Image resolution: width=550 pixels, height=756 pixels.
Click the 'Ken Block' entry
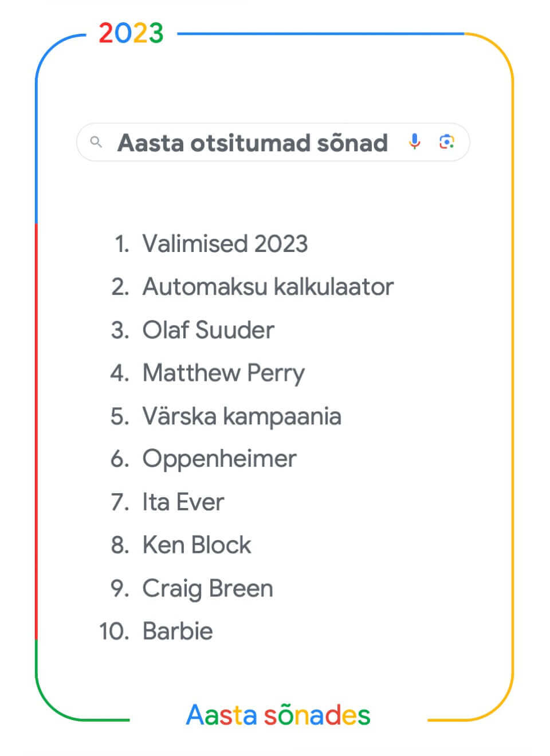point(197,545)
